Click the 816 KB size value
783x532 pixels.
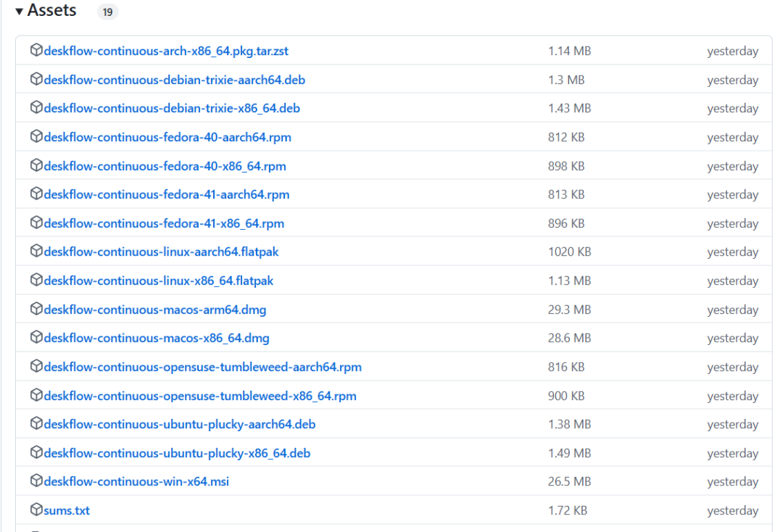566,367
